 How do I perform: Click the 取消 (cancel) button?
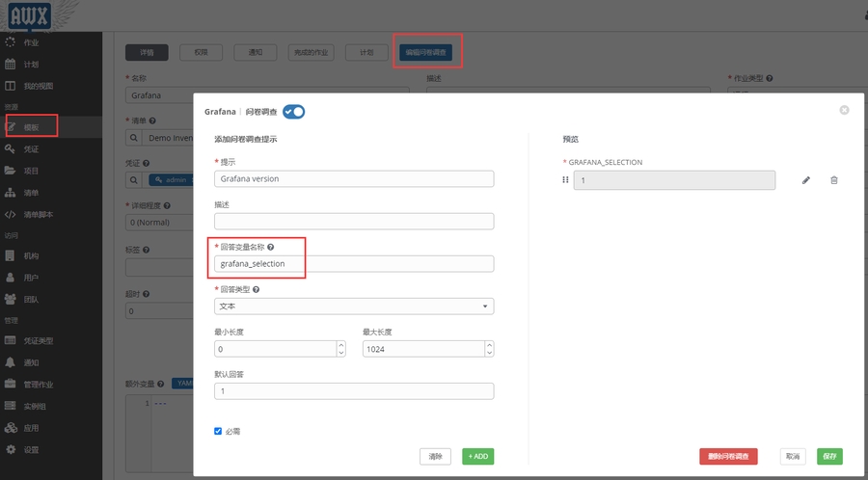(x=793, y=456)
